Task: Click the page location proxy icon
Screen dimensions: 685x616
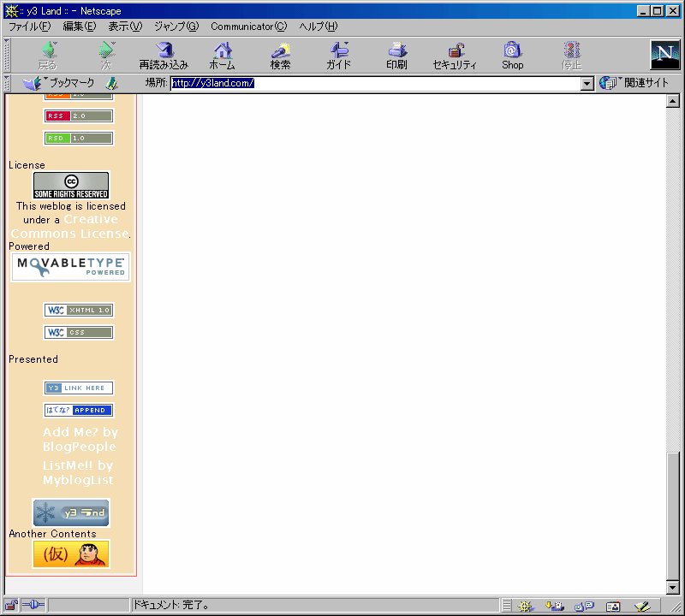Action: point(112,83)
